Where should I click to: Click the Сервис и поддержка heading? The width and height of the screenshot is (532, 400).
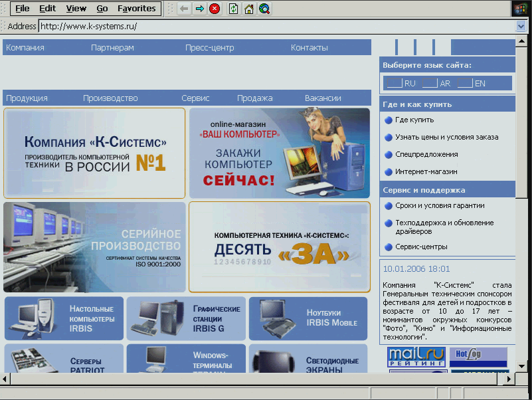(424, 190)
